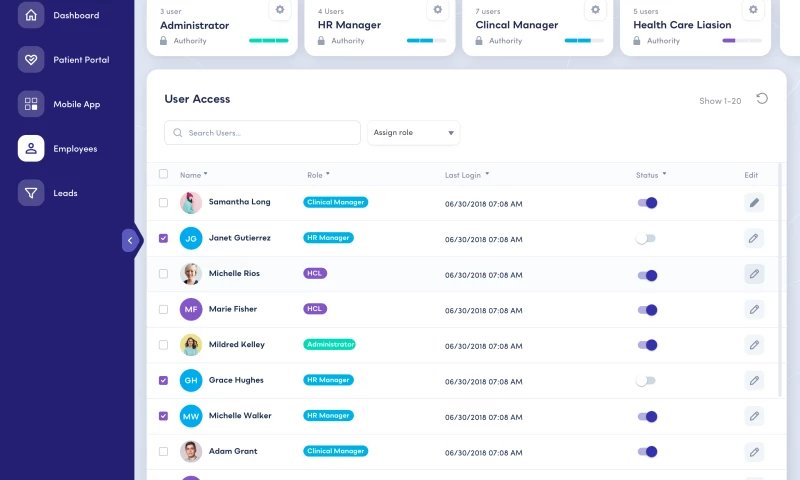
Task: Disable Adam Grant's status switch
Action: [x=647, y=452]
